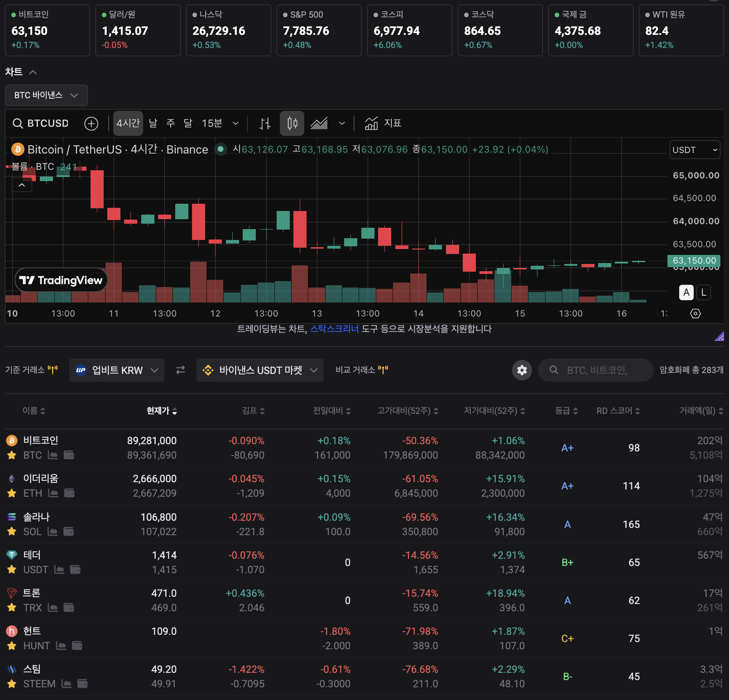Enable log scale with the L button

tap(704, 292)
